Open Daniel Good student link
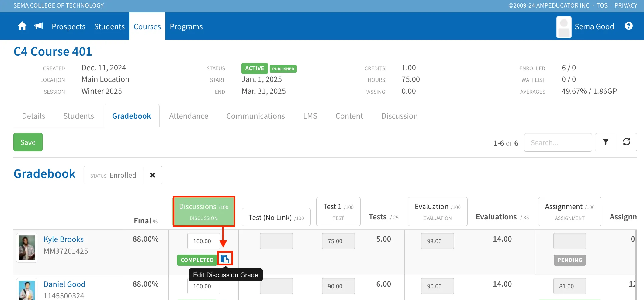This screenshot has height=300, width=644. coord(64,284)
